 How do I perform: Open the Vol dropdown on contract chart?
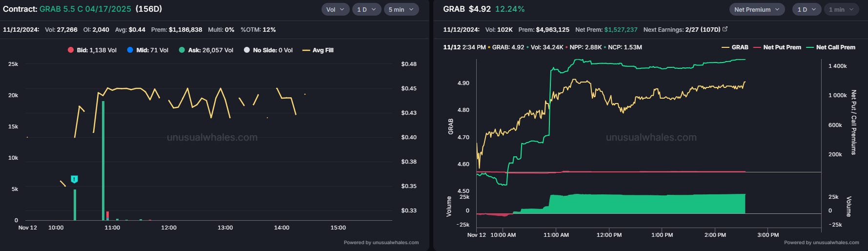click(335, 9)
